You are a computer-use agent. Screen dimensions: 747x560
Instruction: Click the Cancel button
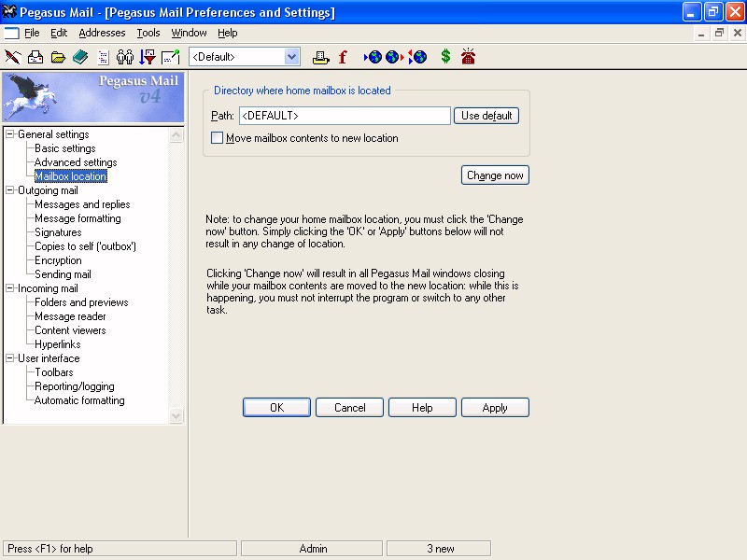(349, 408)
